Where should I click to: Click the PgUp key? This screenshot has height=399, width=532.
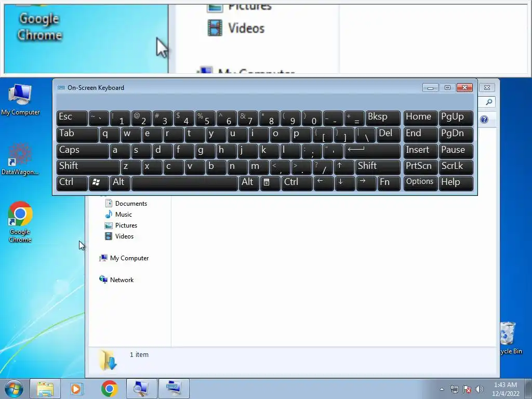456,118
